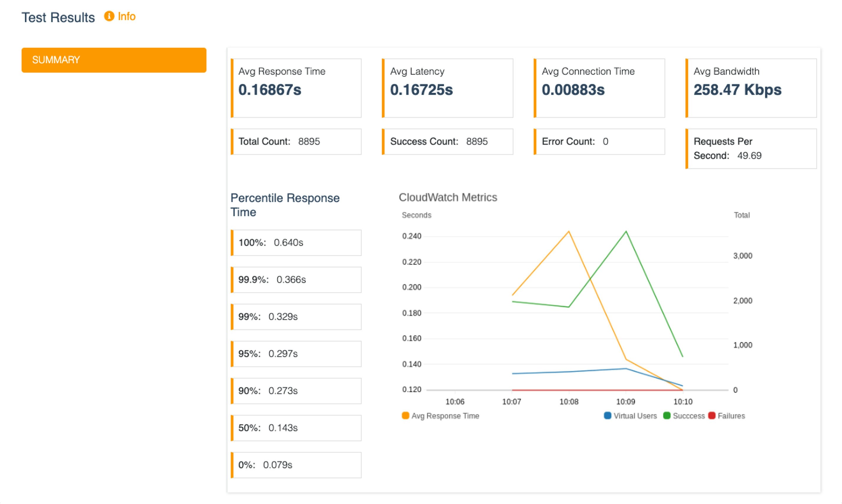Image resolution: width=842 pixels, height=504 pixels.
Task: Toggle the Virtual Users legend marker
Action: 607,416
